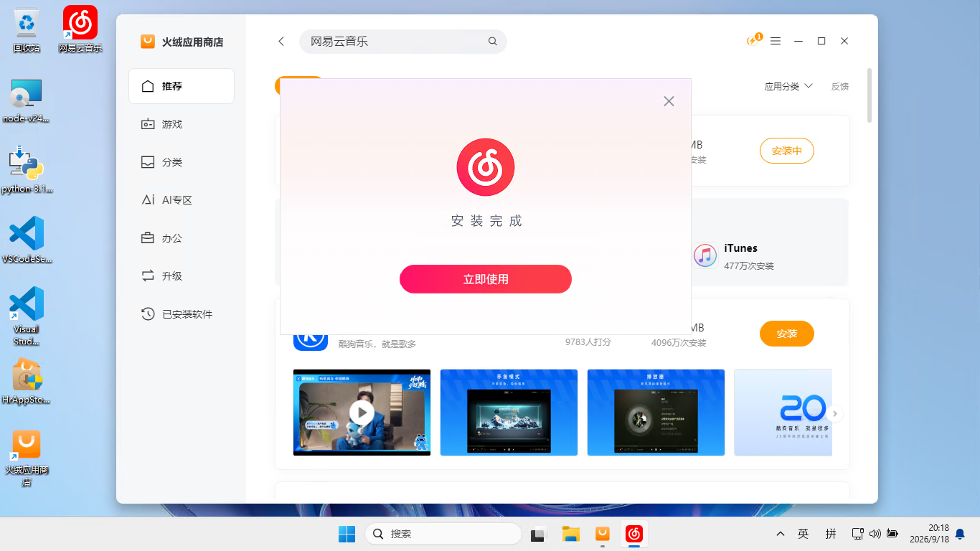Click the 安装中 button
980x551 pixels.
pyautogui.click(x=787, y=151)
